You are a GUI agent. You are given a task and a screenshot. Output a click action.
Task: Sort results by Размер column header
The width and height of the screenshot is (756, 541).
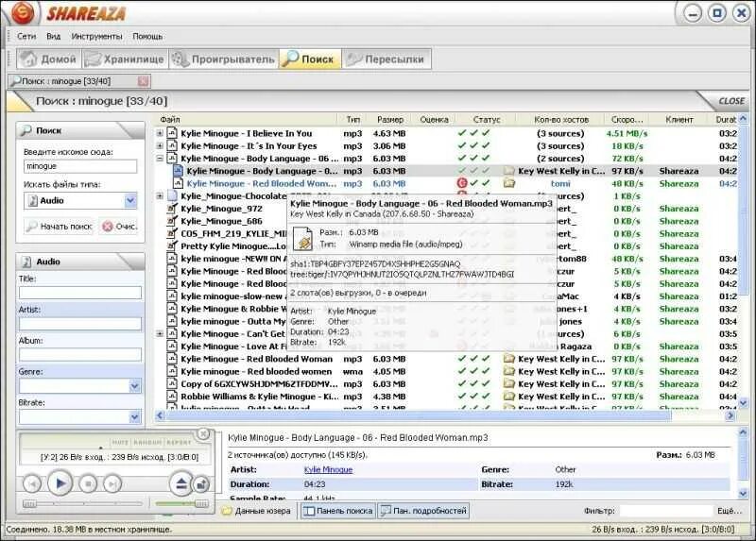click(390, 119)
